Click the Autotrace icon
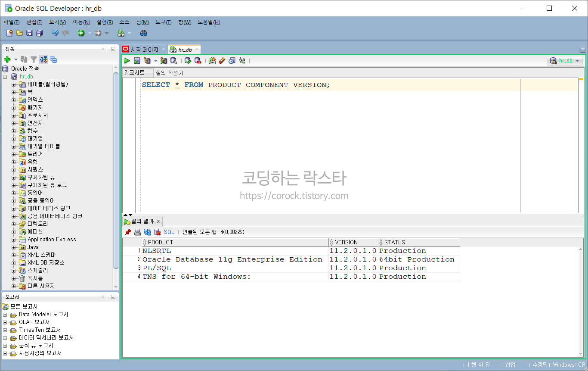588x371 pixels. pyautogui.click(x=164, y=61)
